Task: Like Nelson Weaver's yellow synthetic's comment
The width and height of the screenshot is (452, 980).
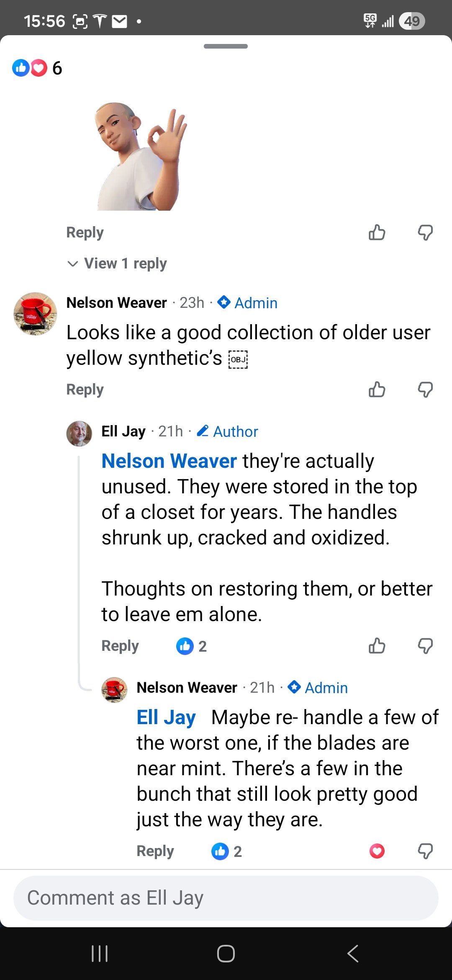Action: (377, 389)
